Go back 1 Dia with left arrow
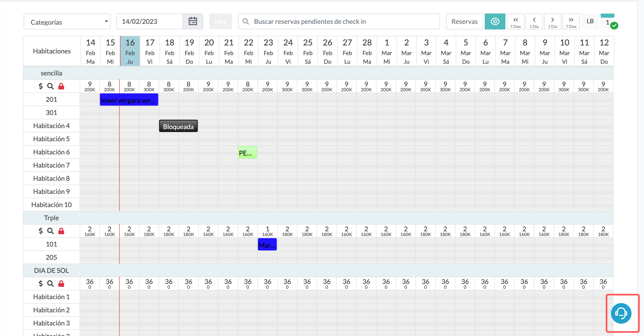This screenshot has height=336, width=644. point(534,21)
